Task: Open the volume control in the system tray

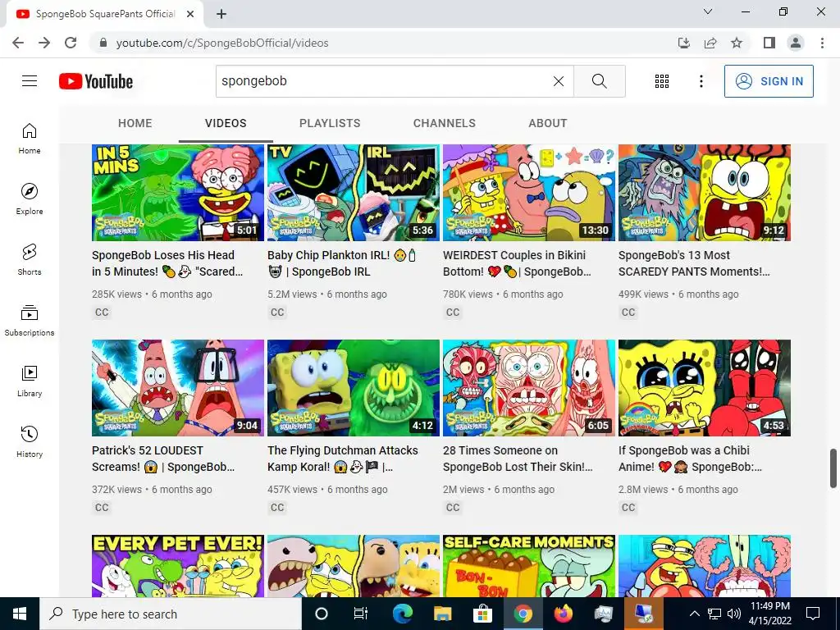Action: pyautogui.click(x=734, y=614)
